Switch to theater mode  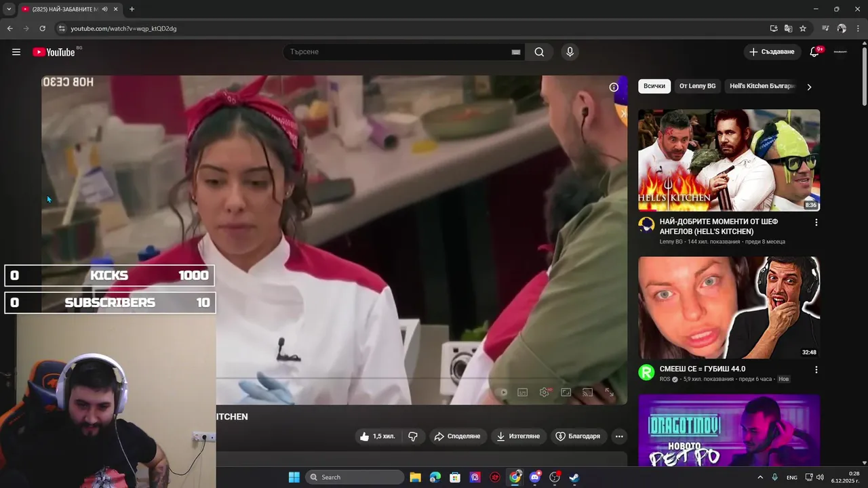click(x=566, y=392)
